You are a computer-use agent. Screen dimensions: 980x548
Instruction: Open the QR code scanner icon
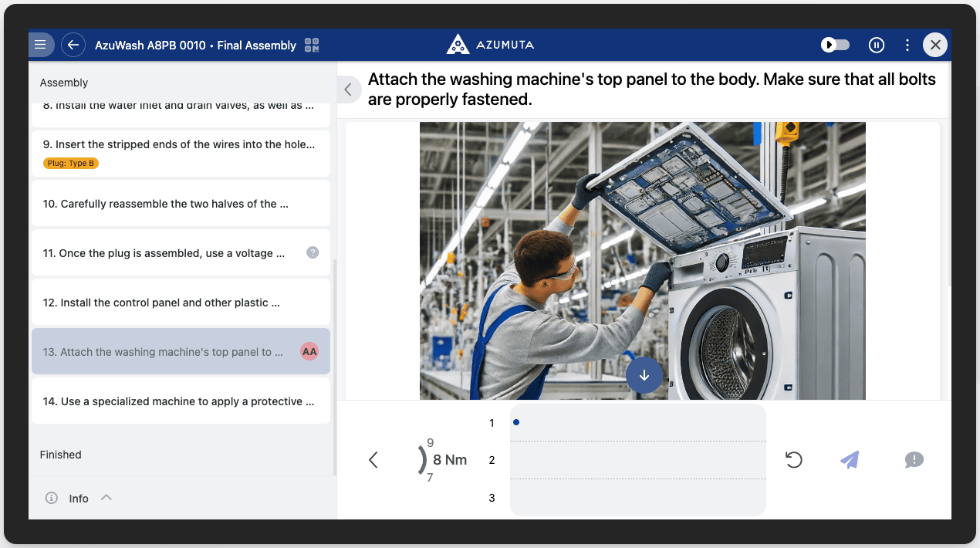point(312,45)
